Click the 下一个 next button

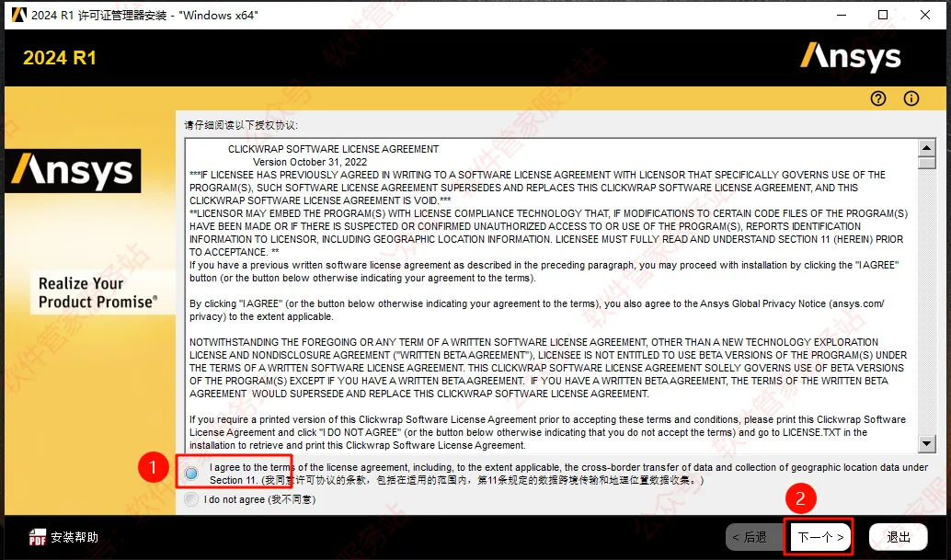point(820,537)
